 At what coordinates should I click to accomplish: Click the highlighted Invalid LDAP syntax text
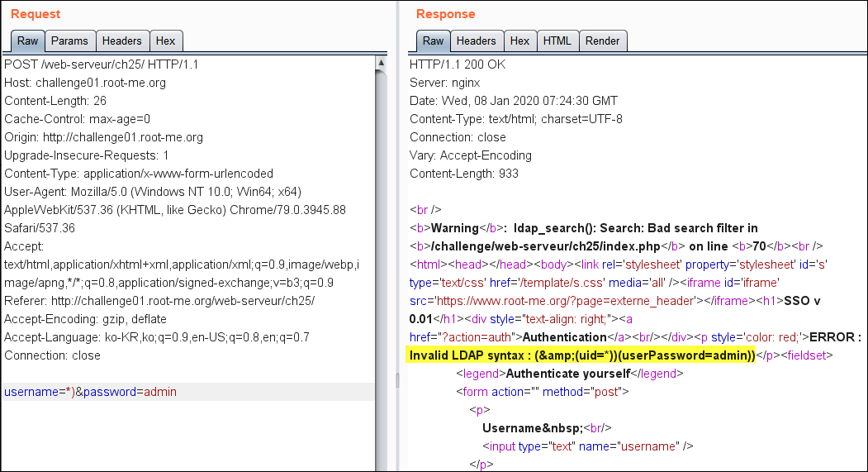pyautogui.click(x=581, y=355)
